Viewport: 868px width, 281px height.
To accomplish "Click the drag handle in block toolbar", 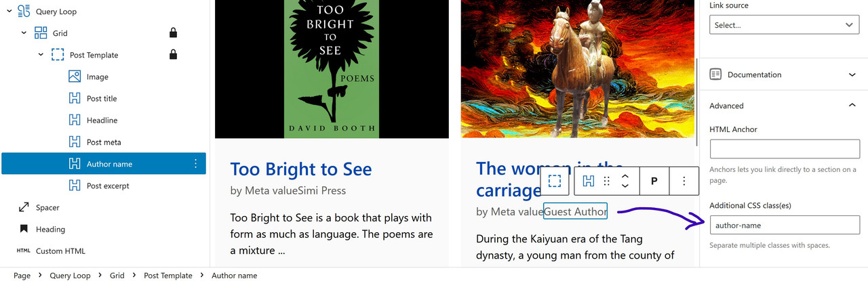I will [x=607, y=181].
